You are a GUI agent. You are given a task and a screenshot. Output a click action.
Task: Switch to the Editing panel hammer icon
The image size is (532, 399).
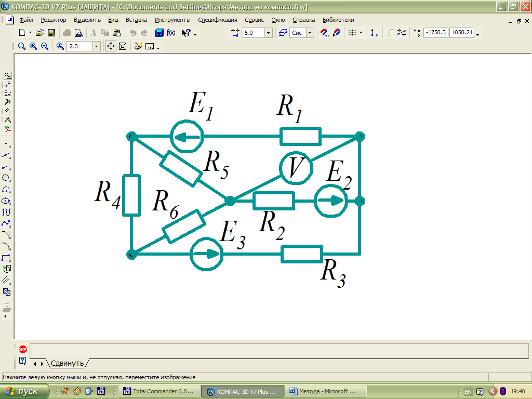[7, 102]
